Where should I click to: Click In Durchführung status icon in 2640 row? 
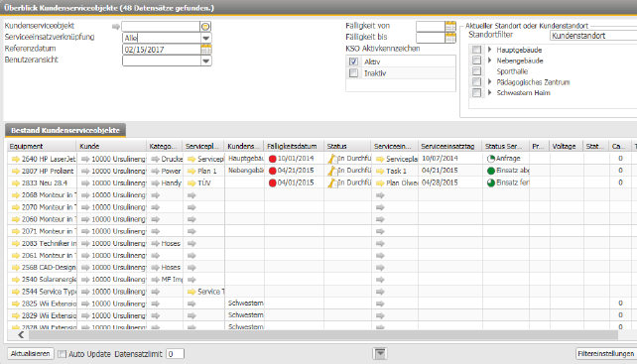(332, 159)
